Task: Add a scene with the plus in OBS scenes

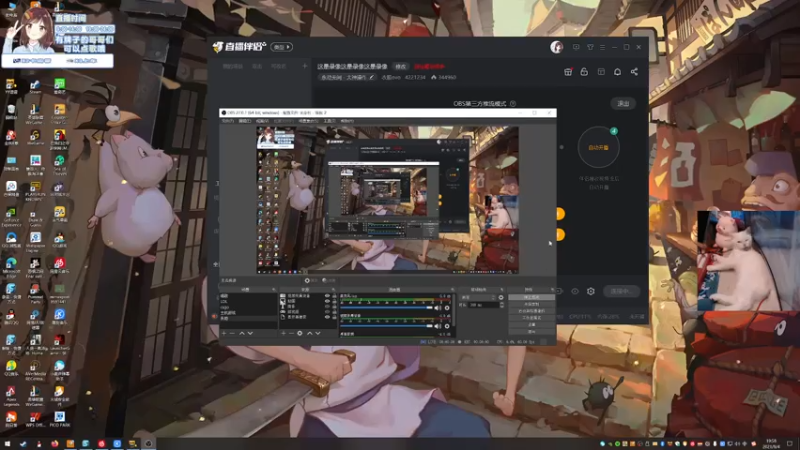Action: click(223, 333)
